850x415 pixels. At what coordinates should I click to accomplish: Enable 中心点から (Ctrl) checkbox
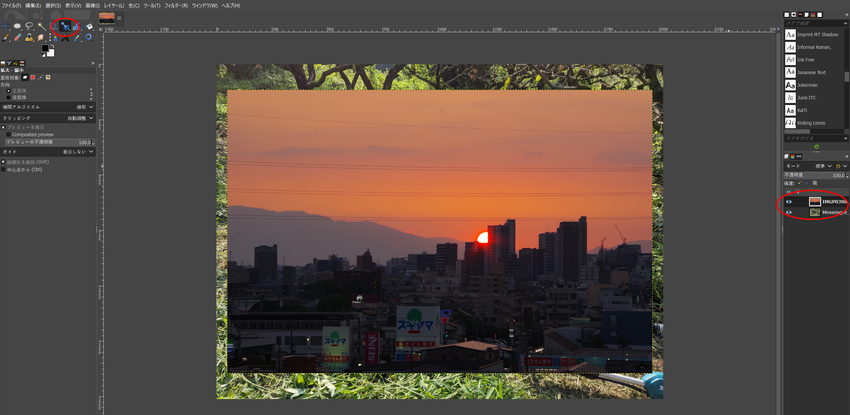(3, 170)
